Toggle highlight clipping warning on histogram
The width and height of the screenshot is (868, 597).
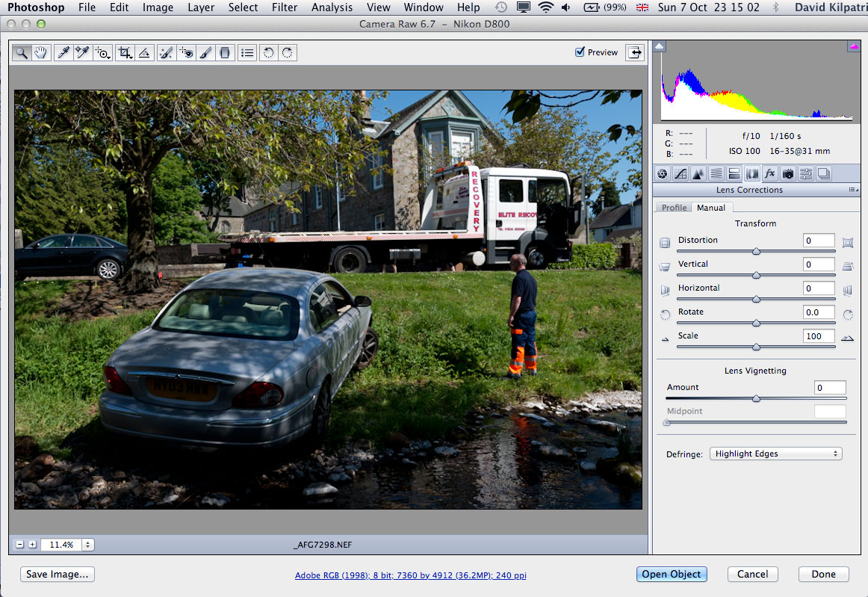click(854, 46)
